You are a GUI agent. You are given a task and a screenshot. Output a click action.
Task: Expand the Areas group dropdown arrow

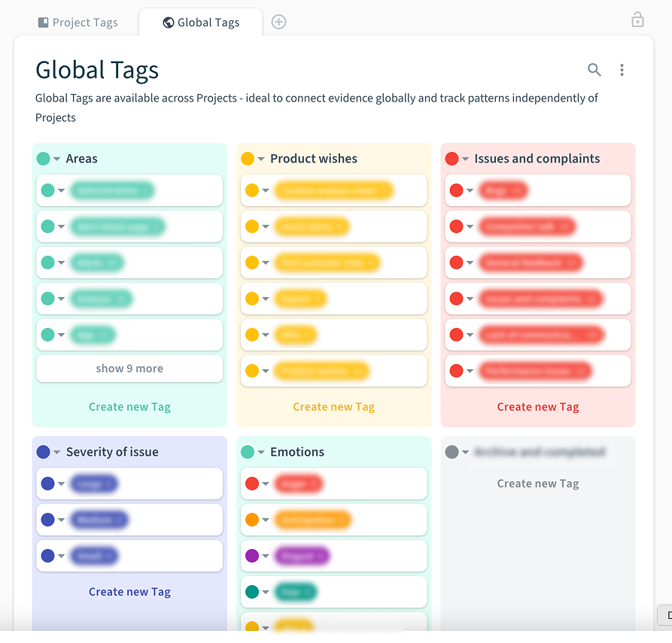[56, 159]
